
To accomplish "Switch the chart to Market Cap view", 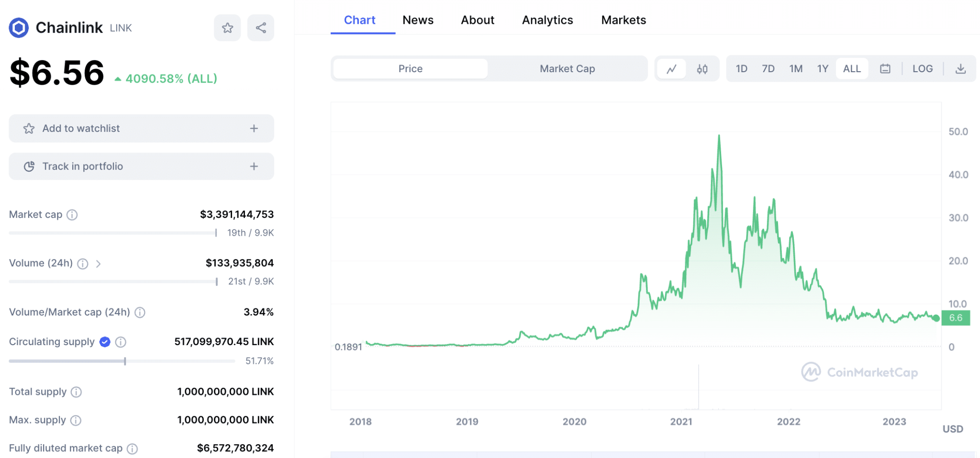I will point(567,68).
